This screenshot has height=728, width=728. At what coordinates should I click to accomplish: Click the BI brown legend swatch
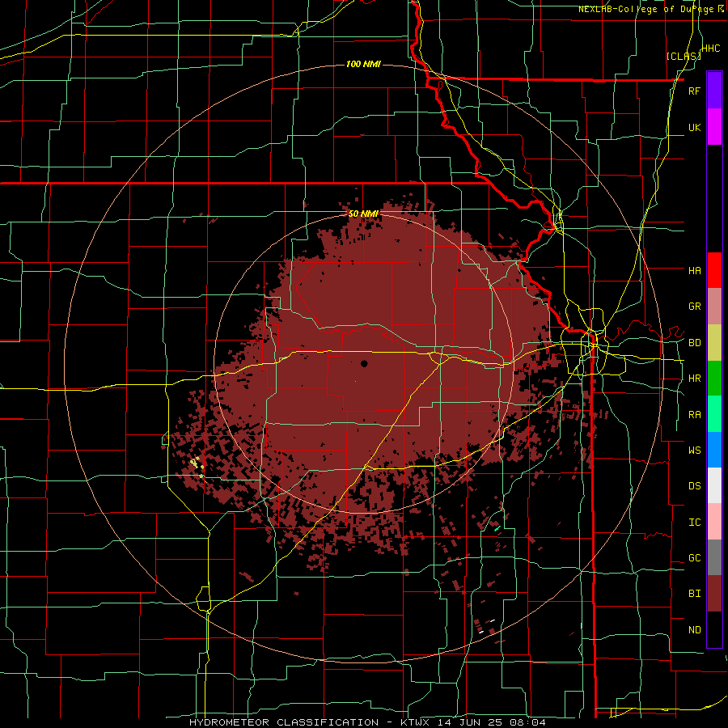point(714,594)
